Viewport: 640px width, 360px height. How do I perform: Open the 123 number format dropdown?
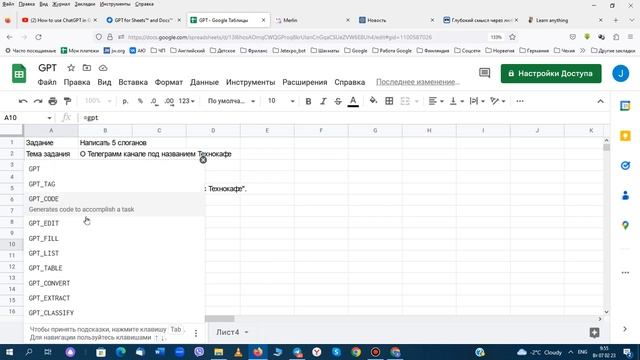point(187,101)
